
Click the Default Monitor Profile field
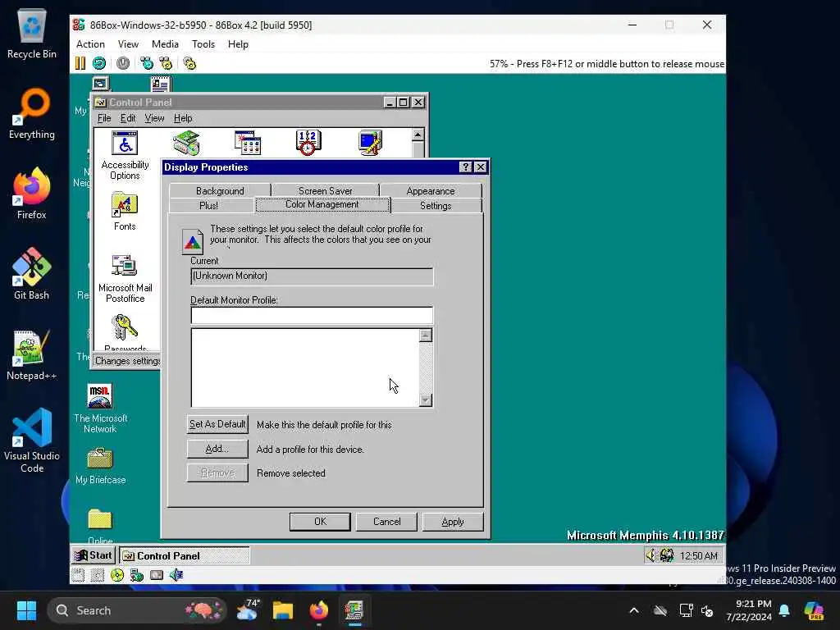click(x=312, y=315)
